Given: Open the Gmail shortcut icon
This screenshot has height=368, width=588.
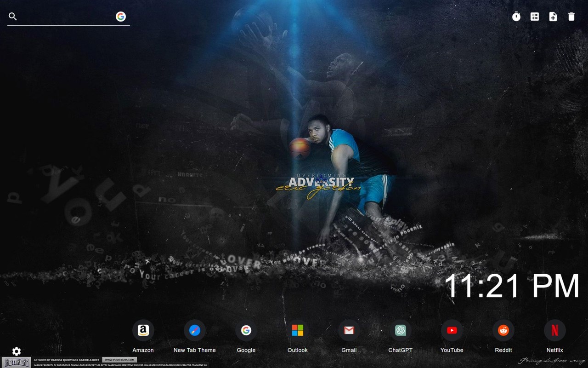Looking at the screenshot, I should pos(349,330).
